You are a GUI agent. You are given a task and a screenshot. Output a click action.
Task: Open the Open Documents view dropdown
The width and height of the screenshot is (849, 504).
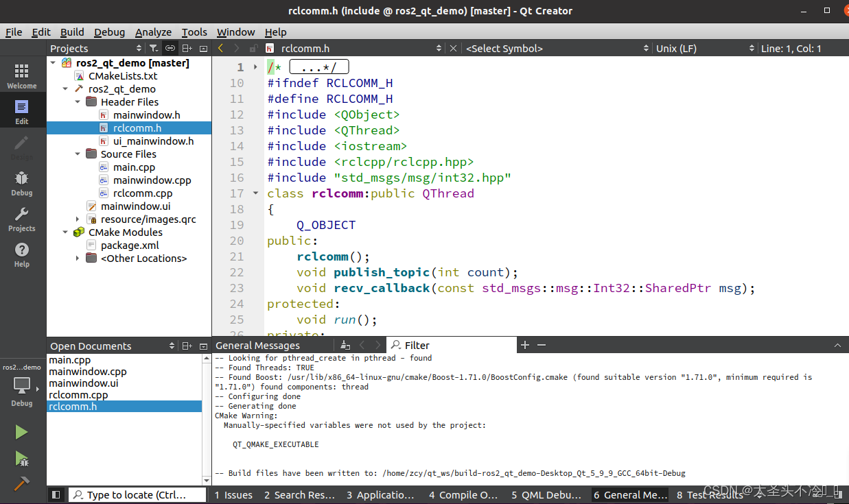click(x=112, y=346)
